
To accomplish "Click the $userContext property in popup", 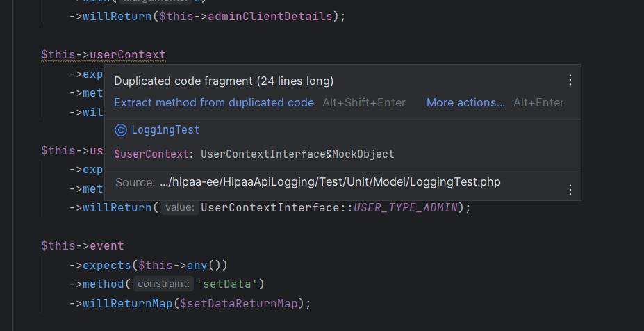I will pyautogui.click(x=151, y=154).
